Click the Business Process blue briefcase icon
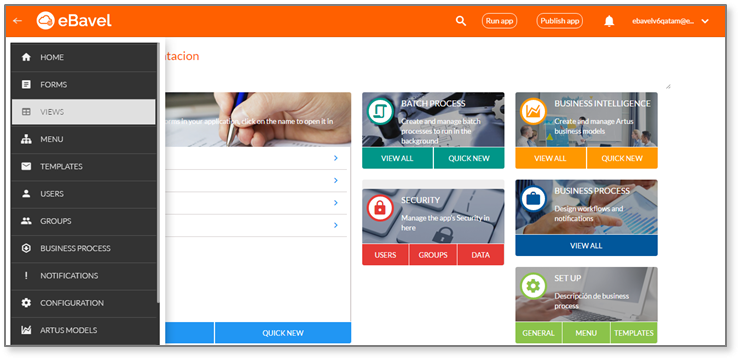This screenshot has width=740, height=360. point(533,199)
